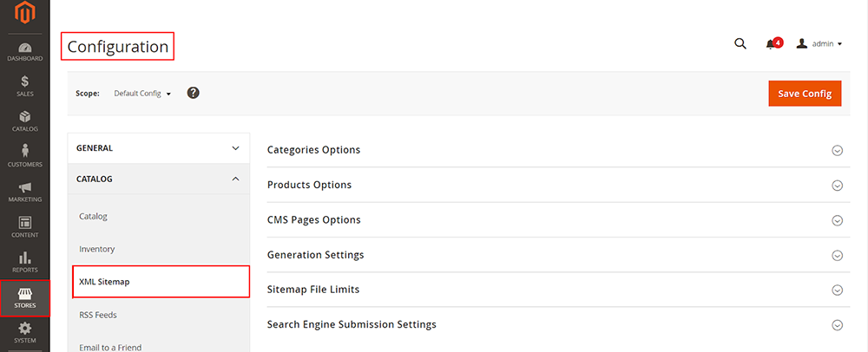Click the Save Config button

(x=805, y=94)
